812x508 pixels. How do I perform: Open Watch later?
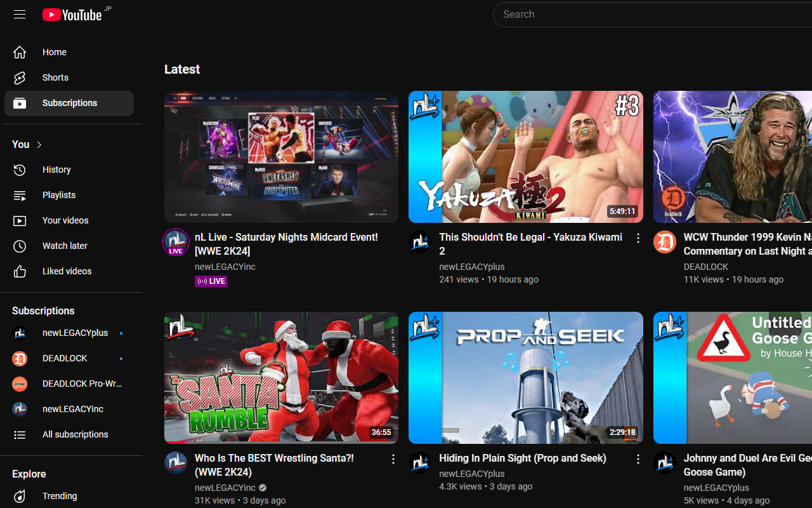tap(64, 246)
